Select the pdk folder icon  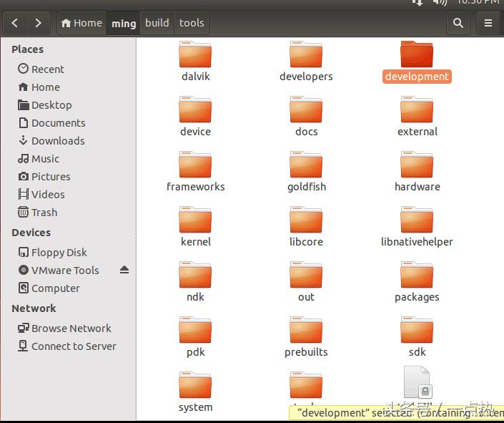point(195,330)
